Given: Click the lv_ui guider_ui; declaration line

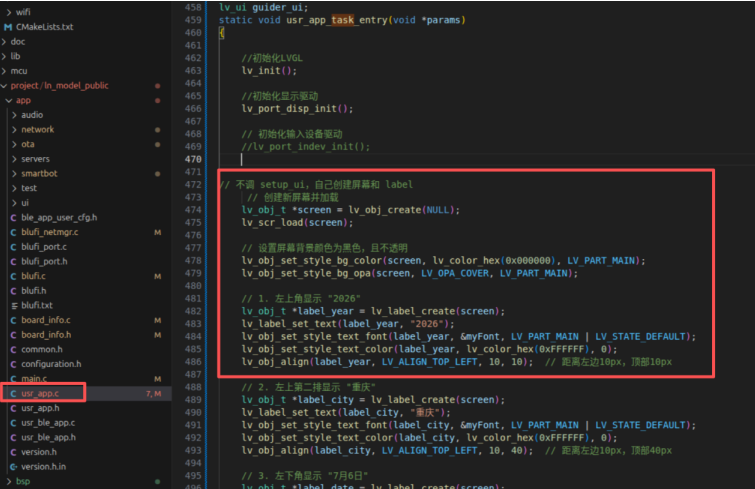Looking at the screenshot, I should [x=263, y=7].
